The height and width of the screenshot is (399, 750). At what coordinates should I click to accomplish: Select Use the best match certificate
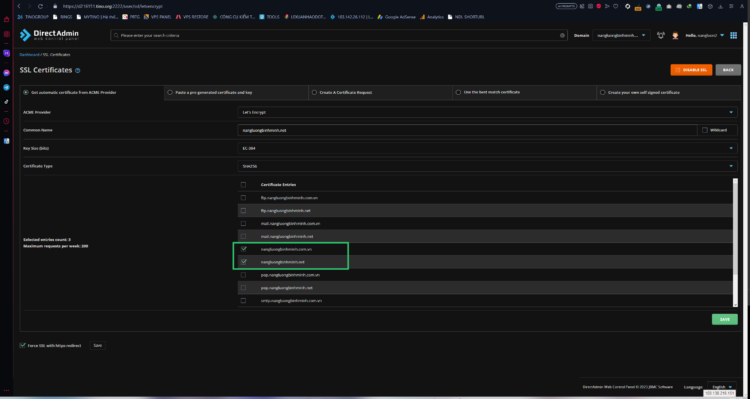click(x=458, y=92)
